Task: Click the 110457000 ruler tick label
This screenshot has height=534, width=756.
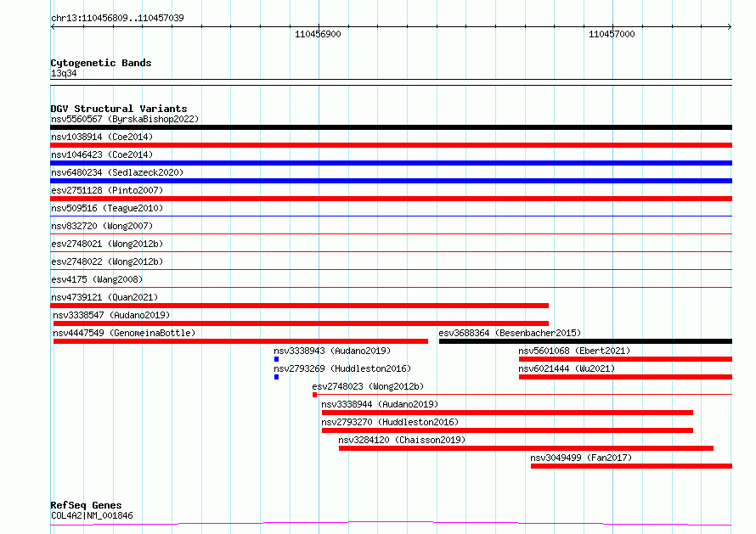Action: [612, 34]
